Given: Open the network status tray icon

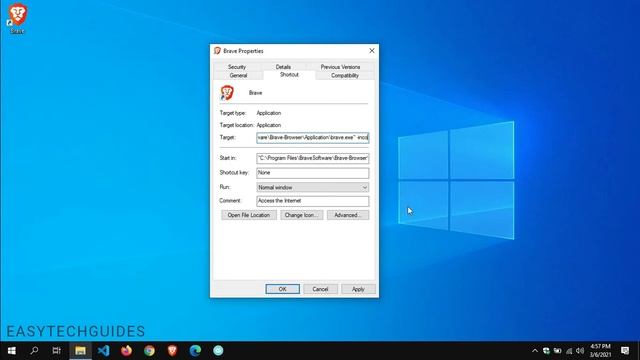Looking at the screenshot, I should (x=569, y=351).
